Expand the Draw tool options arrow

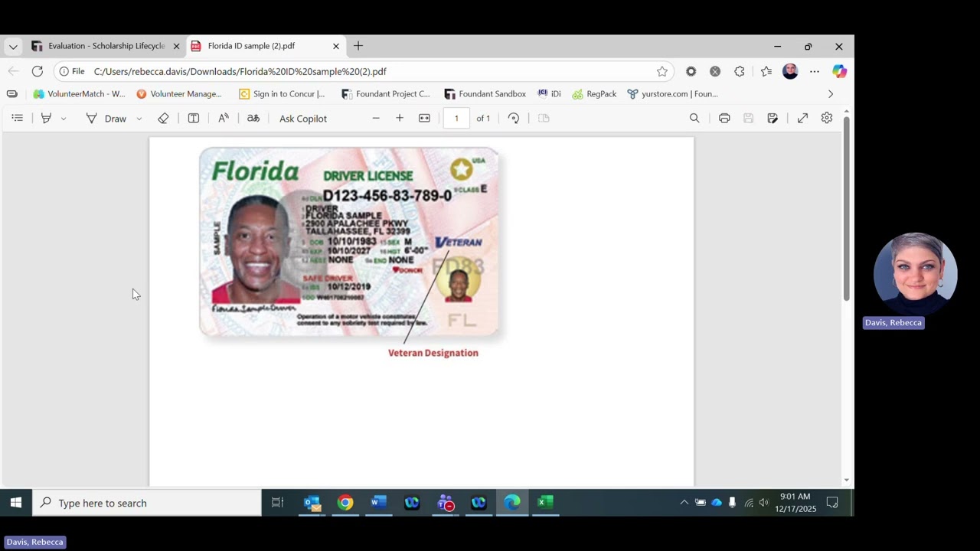pos(139,119)
